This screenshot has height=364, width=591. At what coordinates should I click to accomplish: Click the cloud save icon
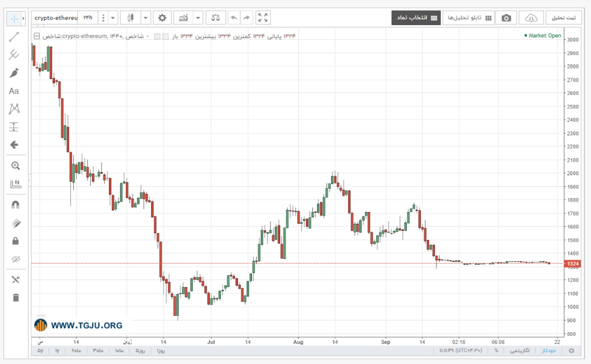531,18
